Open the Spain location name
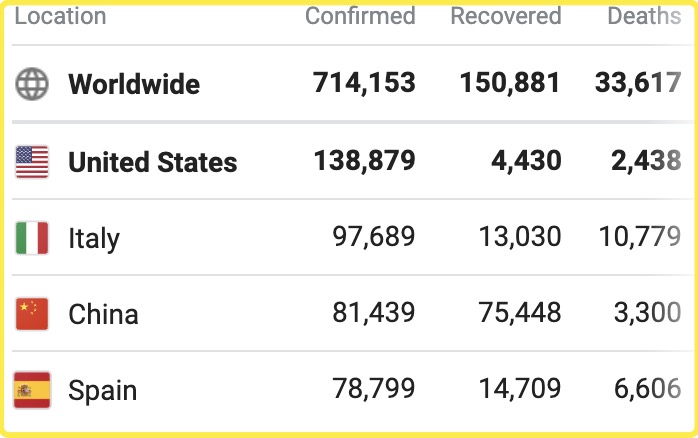The height and width of the screenshot is (438, 698). click(x=102, y=390)
